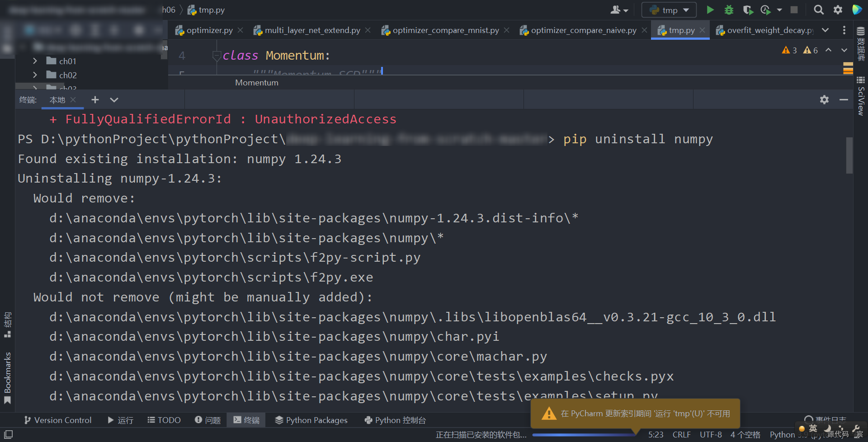Open the Python 控制台 console

tap(395, 420)
